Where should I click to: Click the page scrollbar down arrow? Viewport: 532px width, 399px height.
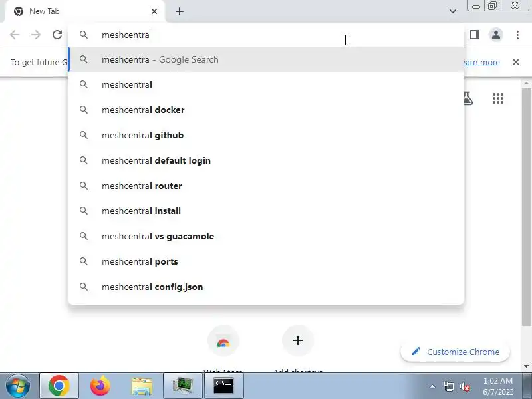526,366
